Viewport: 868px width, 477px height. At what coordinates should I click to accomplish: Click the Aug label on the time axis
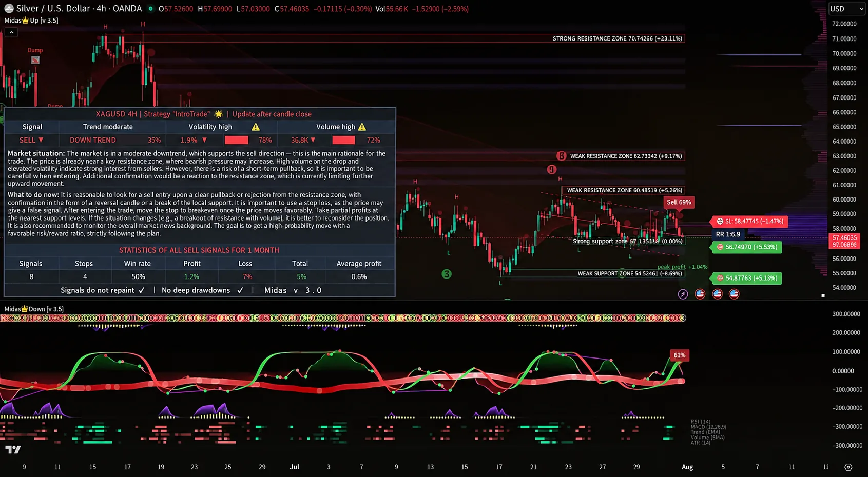coord(687,467)
